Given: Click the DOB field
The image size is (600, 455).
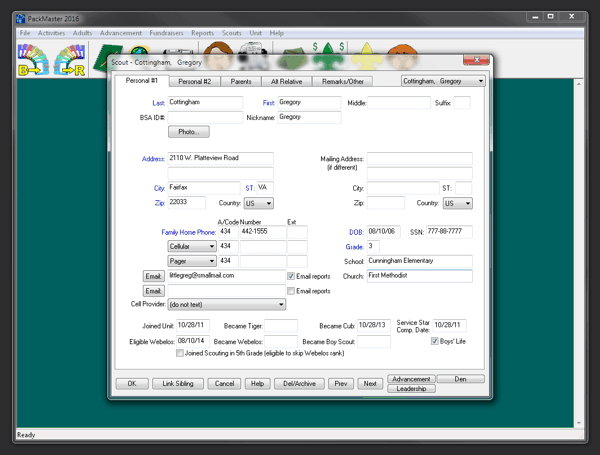Looking at the screenshot, I should 383,232.
